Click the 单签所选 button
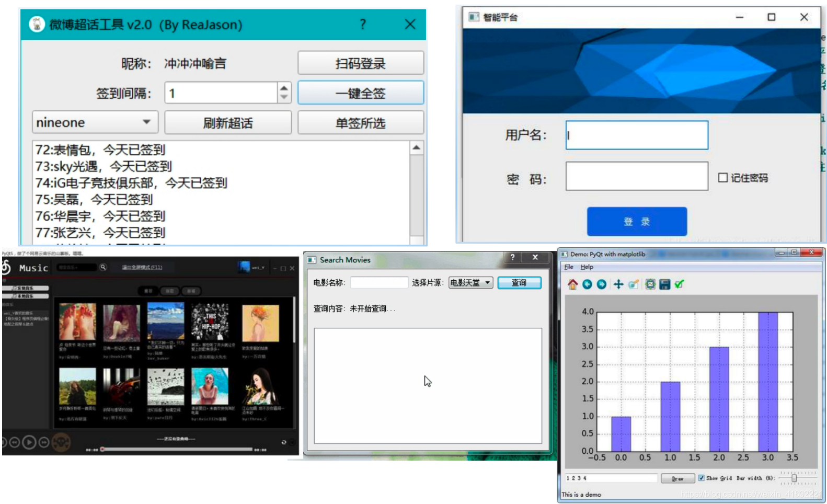827x504 pixels. click(x=361, y=123)
